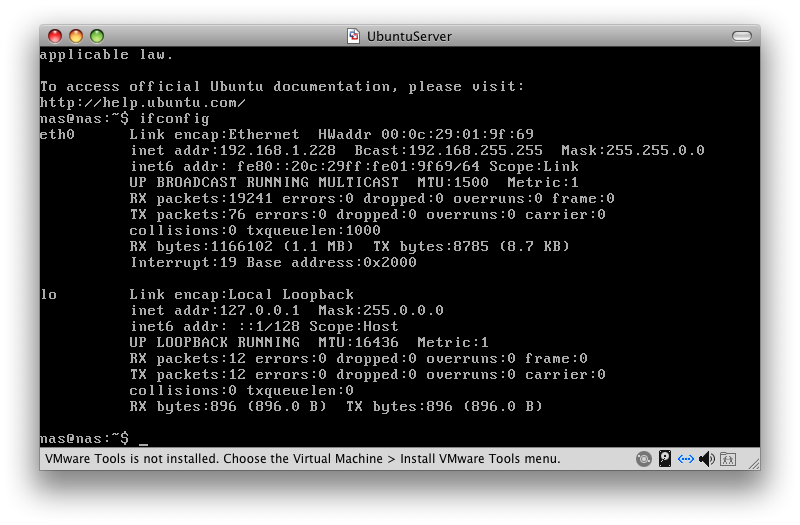Click the inet6 addr fe80::20c:29ff:fe01:9f69/64 text
The height and width of the screenshot is (525, 800).
[305, 166]
